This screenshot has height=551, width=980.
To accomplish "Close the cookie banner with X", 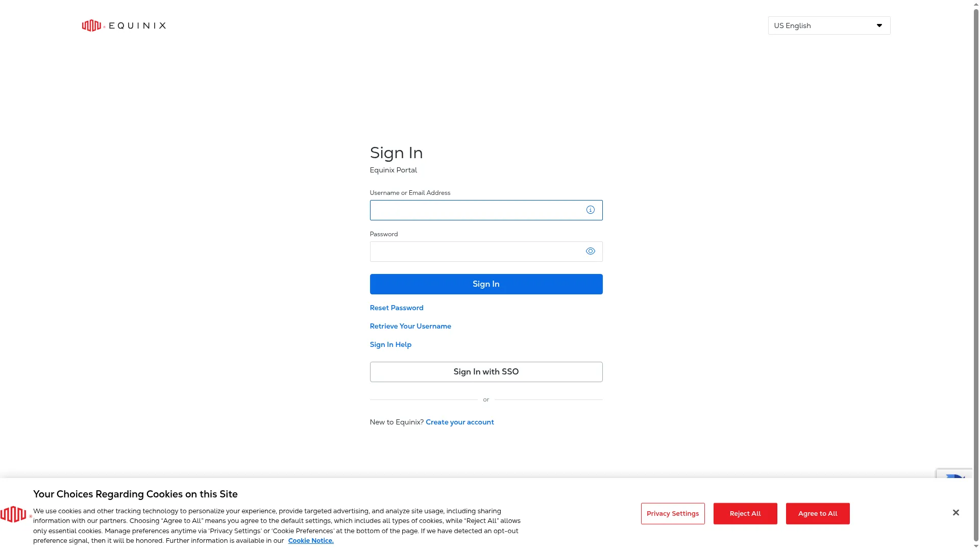I will tap(956, 512).
